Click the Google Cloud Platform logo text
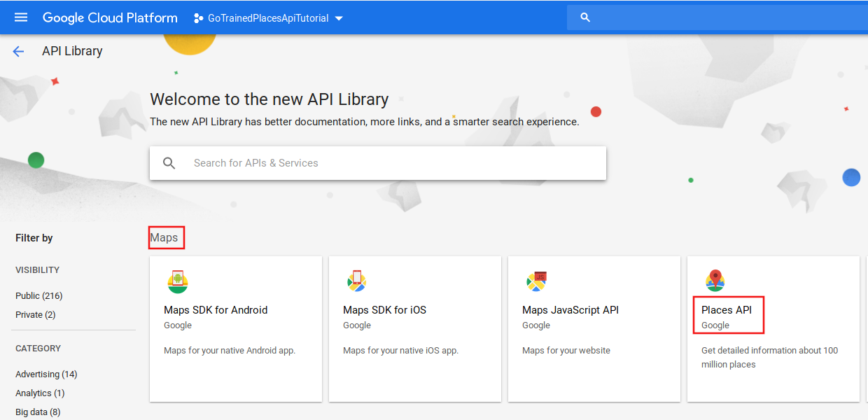The width and height of the screenshot is (868, 420). pos(110,18)
